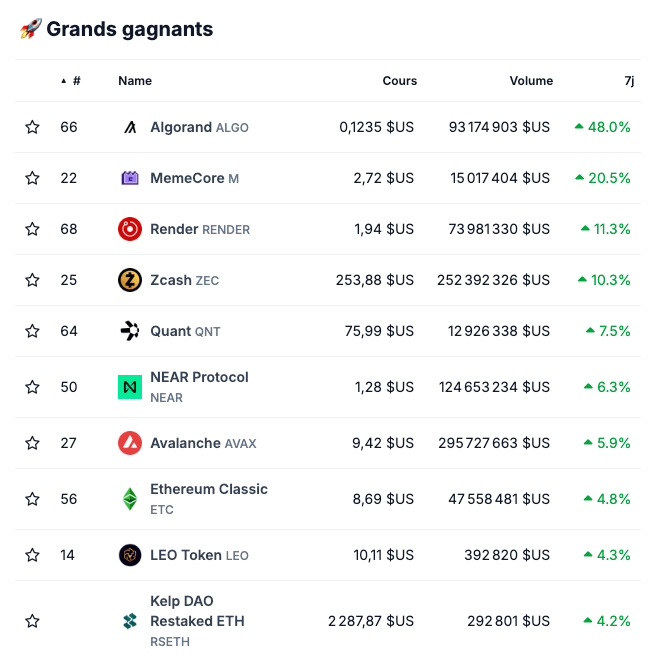
Task: Click the Zcash coin logo icon
Action: point(130,280)
